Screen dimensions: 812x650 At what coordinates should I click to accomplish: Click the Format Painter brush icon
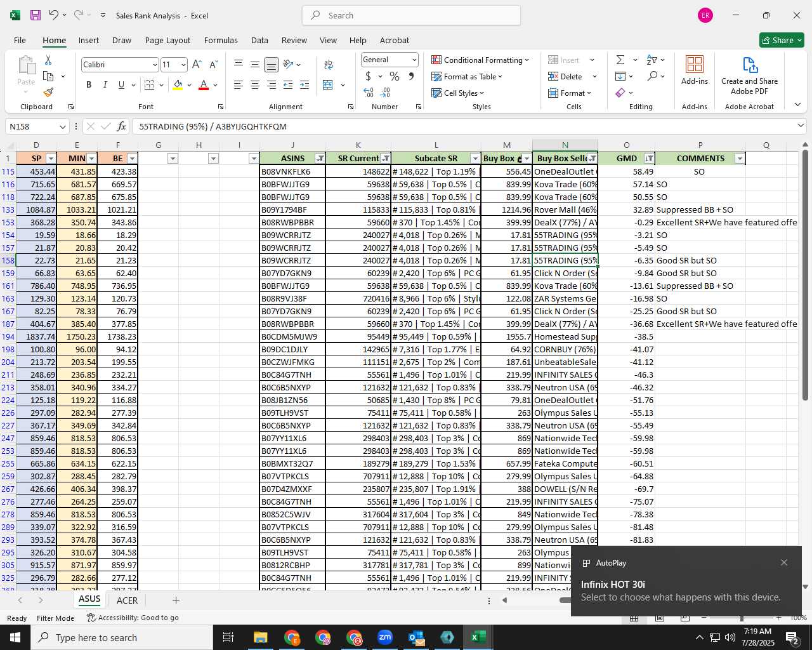[x=48, y=93]
